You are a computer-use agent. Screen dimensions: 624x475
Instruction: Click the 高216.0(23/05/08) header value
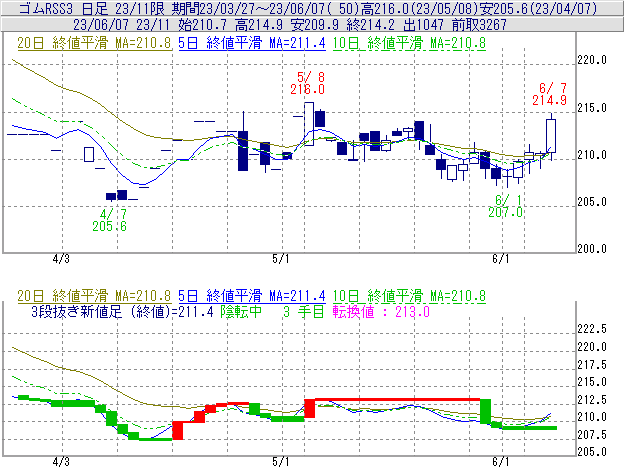point(419,8)
